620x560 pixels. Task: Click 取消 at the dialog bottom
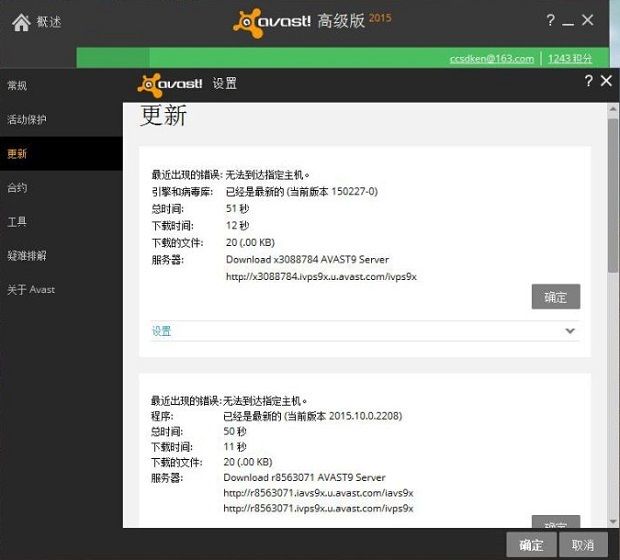coord(583,545)
